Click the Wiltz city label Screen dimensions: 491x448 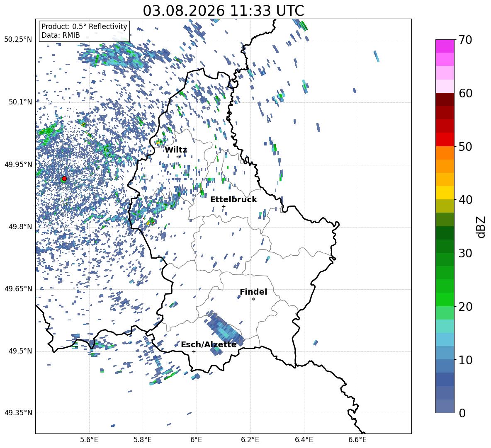[x=176, y=150]
